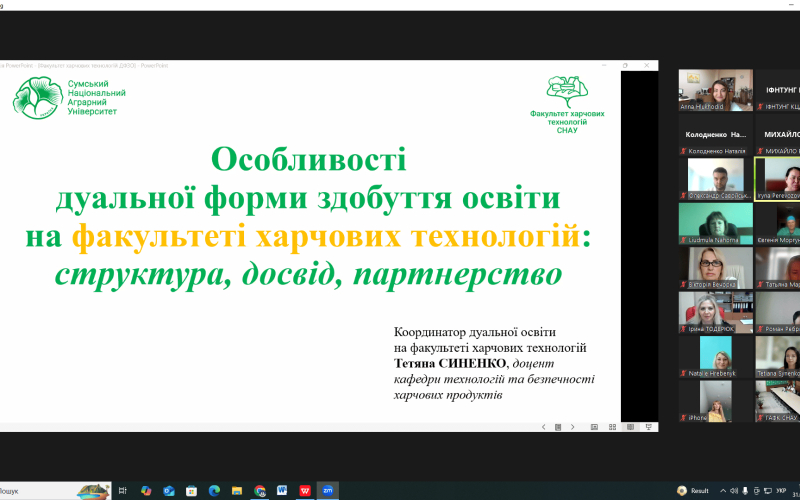Start Slide Show icon in status bar
The height and width of the screenshot is (500, 800).
[649, 427]
